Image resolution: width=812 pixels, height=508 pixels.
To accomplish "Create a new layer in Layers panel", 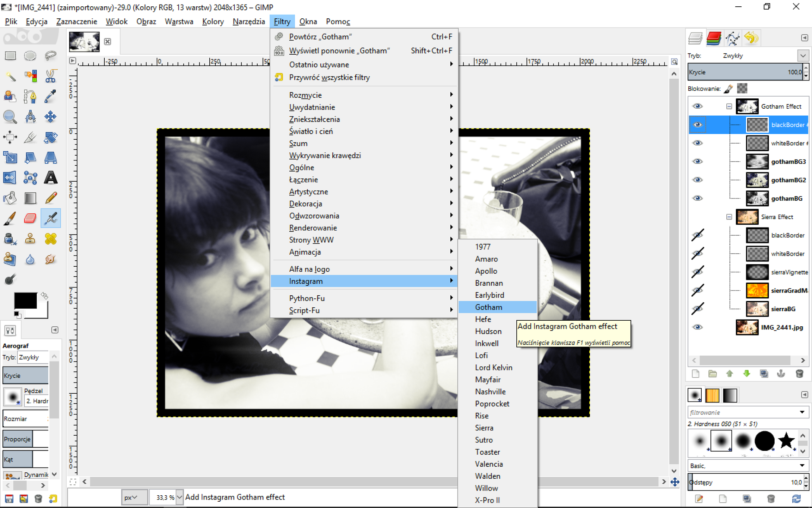I will (x=696, y=374).
